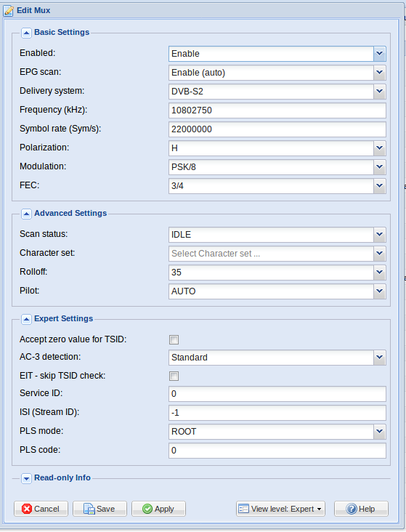Click the ISI (Stream ID) field
The height and width of the screenshot is (532, 406).
[277, 413]
